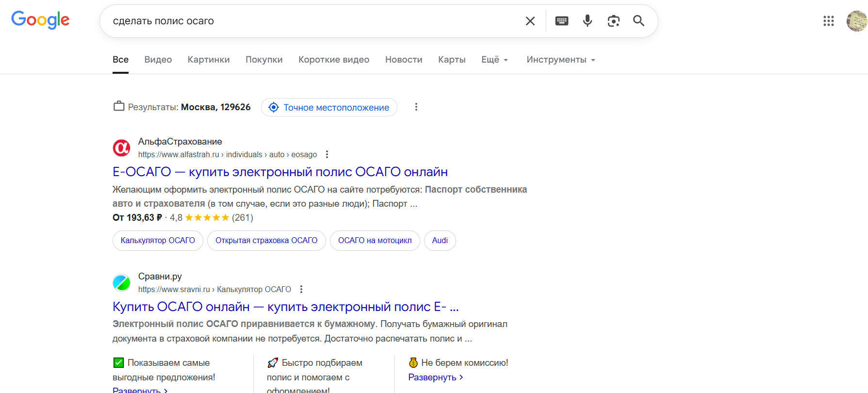Expand 'Не берем комиссию!' with Развернуть
This screenshot has width=868, height=393.
(435, 377)
